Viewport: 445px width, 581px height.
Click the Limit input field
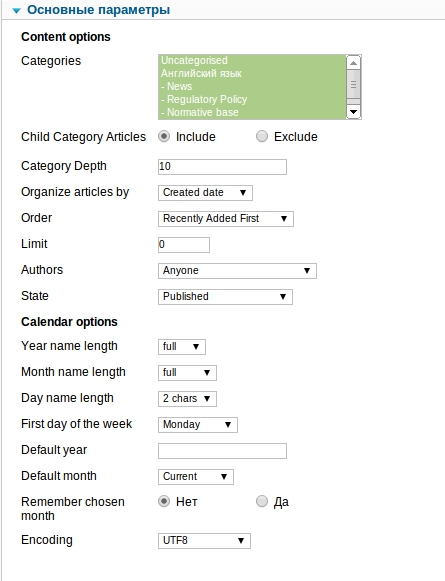(x=184, y=245)
